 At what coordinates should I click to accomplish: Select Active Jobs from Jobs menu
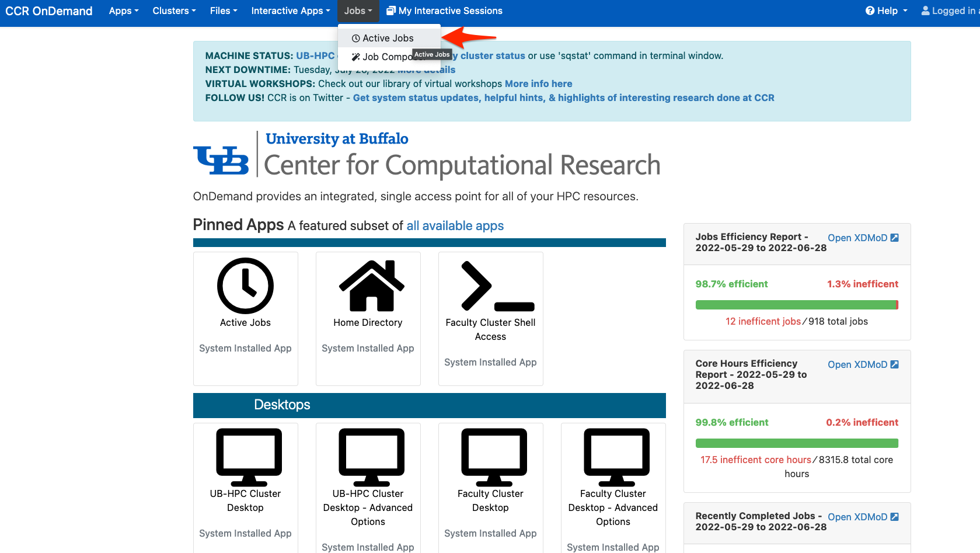[x=389, y=38]
